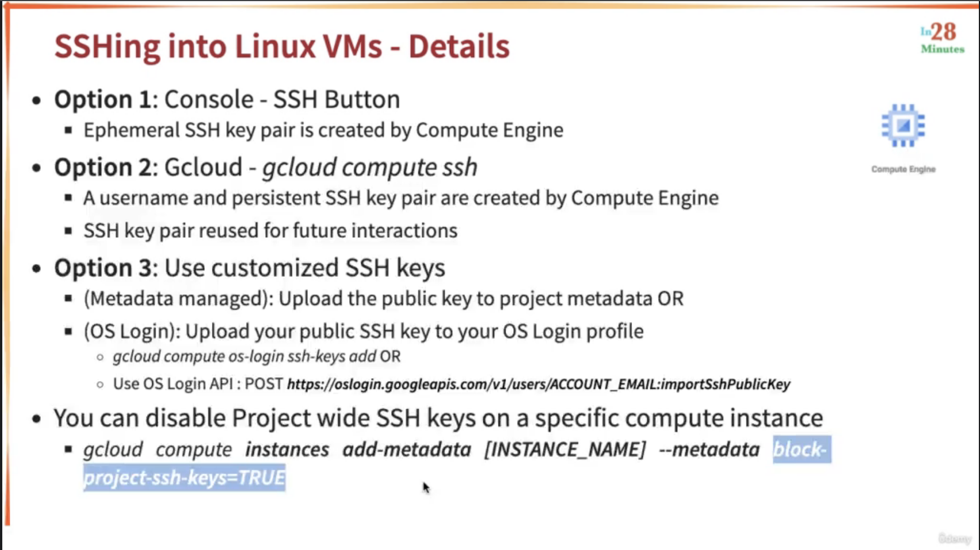980x550 pixels.
Task: Click the Metadata managed bullet line
Action: click(x=384, y=299)
